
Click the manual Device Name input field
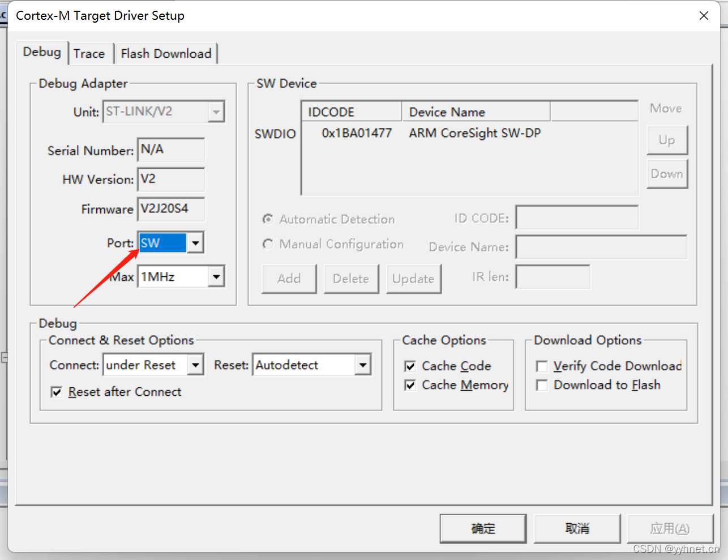coord(601,247)
